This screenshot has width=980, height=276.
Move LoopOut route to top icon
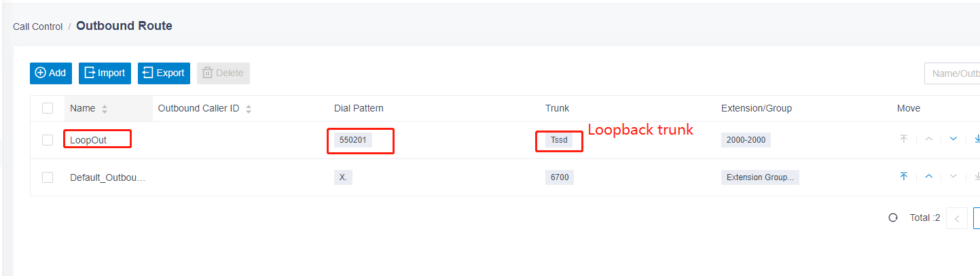tap(904, 139)
